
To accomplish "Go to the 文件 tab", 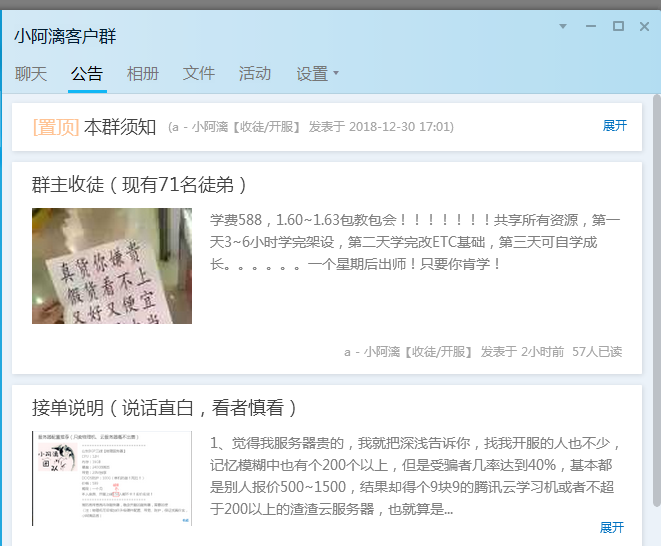I will (199, 73).
